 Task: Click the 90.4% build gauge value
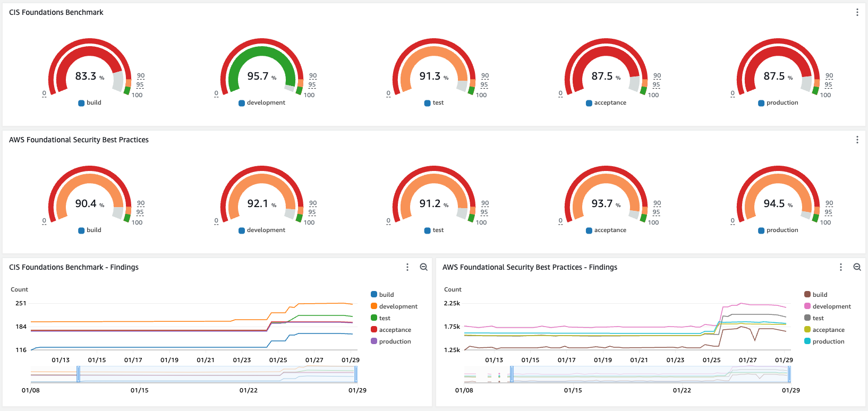click(90, 204)
